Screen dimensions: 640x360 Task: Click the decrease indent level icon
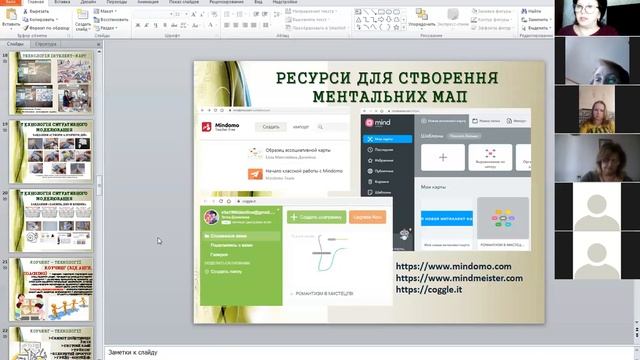(x=256, y=14)
